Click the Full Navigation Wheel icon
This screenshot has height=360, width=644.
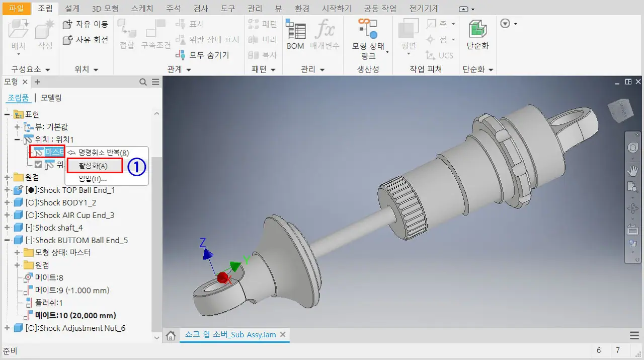pos(632,148)
